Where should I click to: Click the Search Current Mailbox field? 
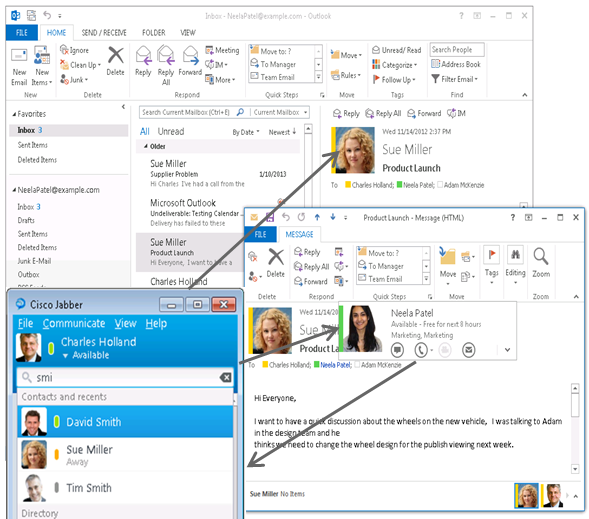click(187, 112)
